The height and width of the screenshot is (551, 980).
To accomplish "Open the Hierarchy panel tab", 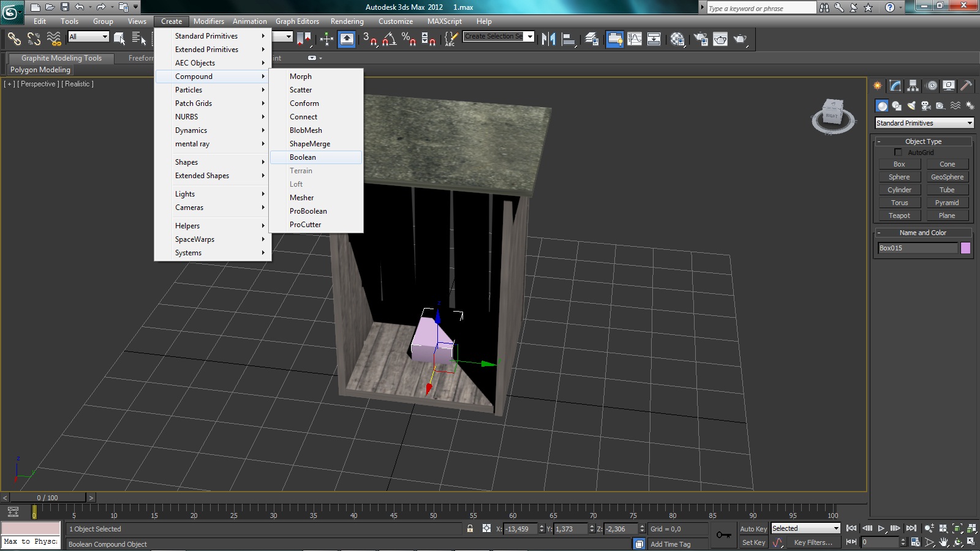I will coord(913,86).
